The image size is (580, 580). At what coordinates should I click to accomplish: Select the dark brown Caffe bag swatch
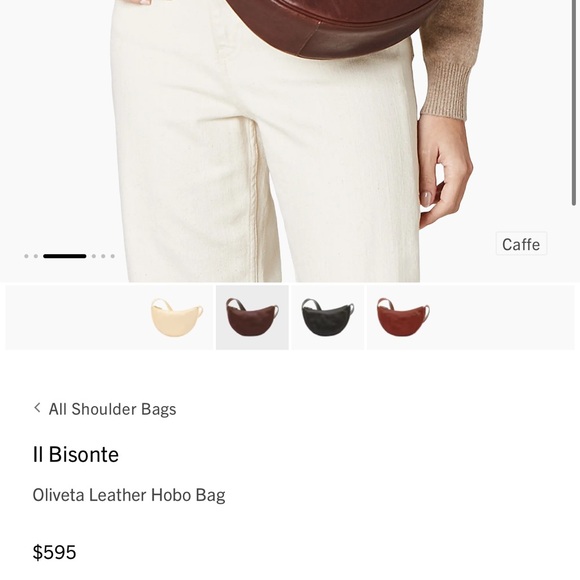point(252,317)
